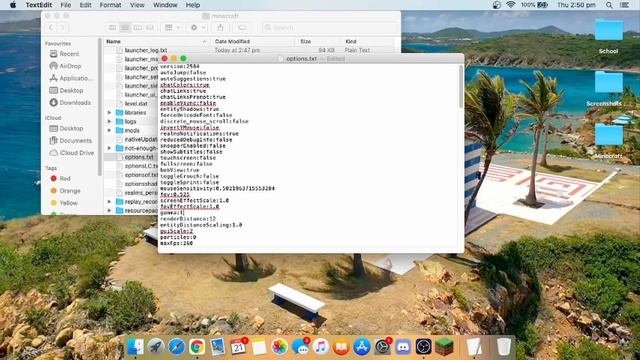Click Finder Share toolbar button
The height and width of the screenshot is (360, 640).
point(220,27)
